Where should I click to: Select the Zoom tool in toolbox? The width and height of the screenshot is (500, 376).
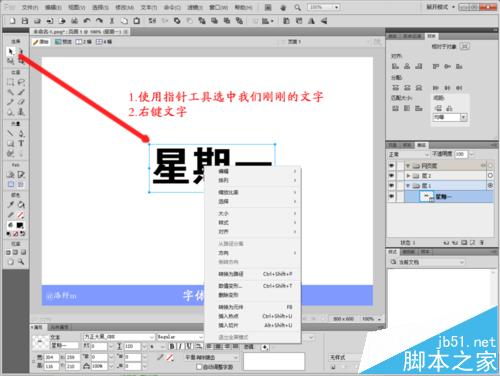pyautogui.click(x=21, y=262)
